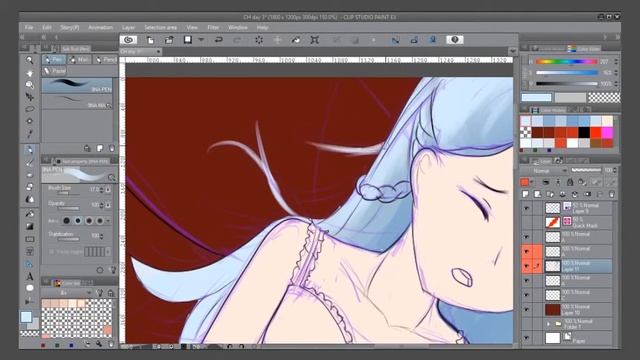Toggle visibility of layer below Quick Mask
The width and height of the screenshot is (640, 360).
[527, 237]
